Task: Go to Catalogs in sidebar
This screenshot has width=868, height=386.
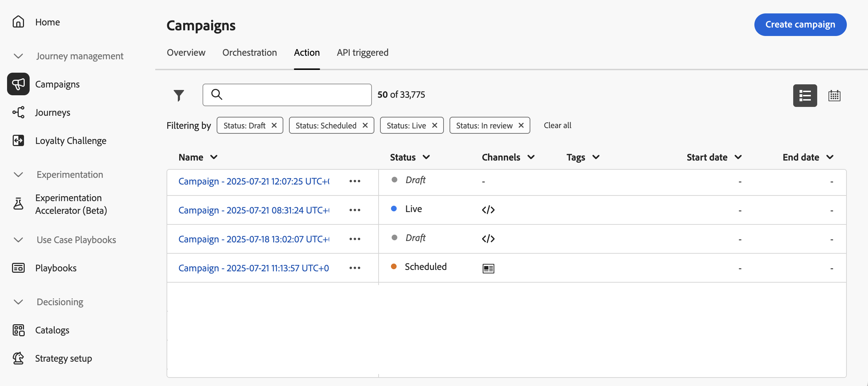Action: pos(52,330)
